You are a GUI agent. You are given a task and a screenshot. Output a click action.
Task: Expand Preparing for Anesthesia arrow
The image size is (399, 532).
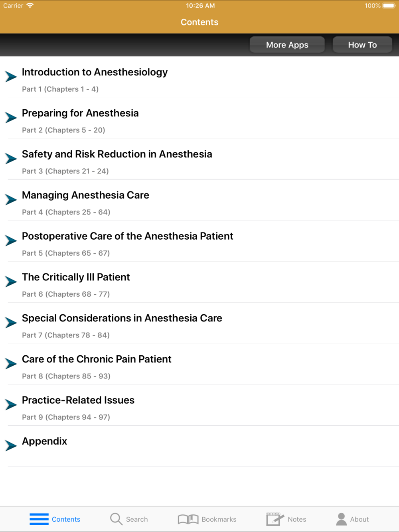click(x=11, y=117)
